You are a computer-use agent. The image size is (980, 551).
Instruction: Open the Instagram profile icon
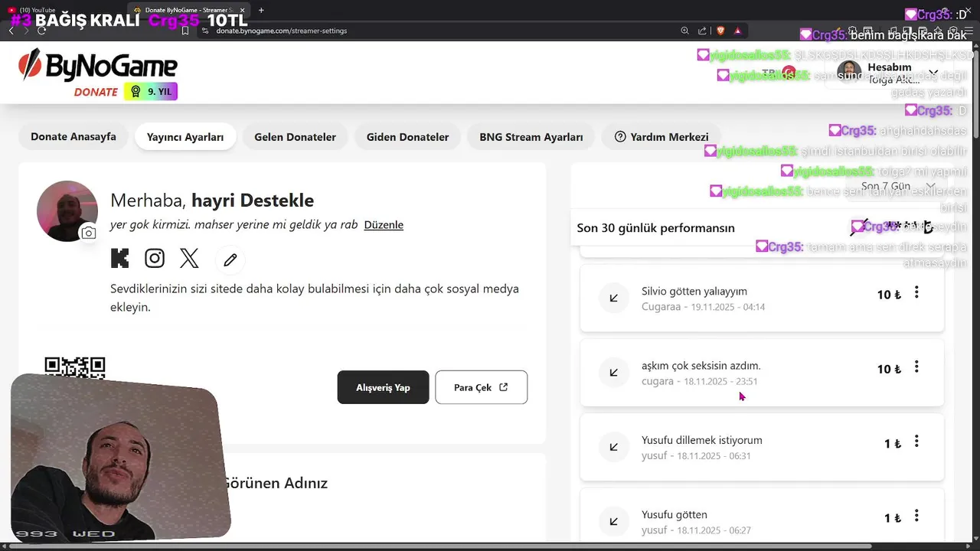155,258
